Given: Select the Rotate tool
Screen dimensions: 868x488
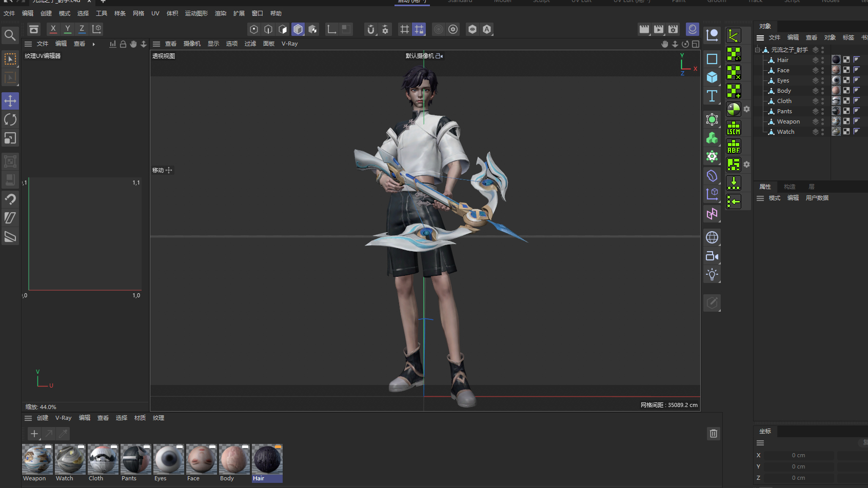Looking at the screenshot, I should 10,119.
